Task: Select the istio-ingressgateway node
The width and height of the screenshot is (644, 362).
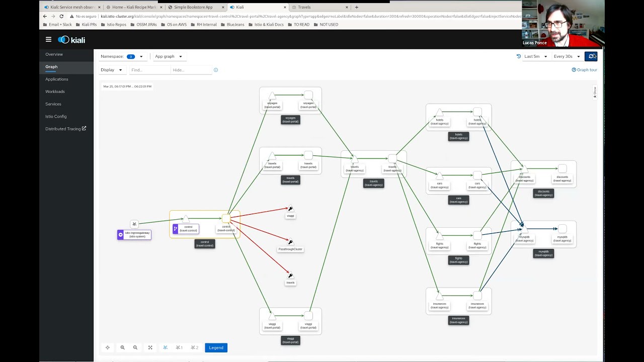Action: [134, 224]
